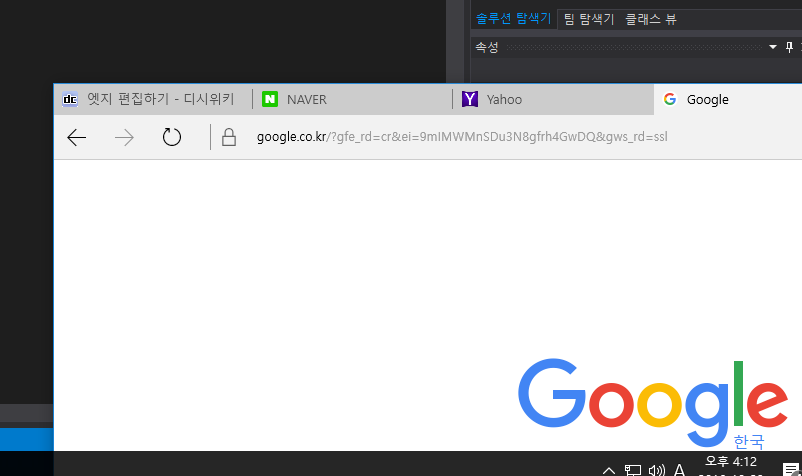The height and width of the screenshot is (476, 802).
Task: Pin the 속성 panel with pushpin icon
Action: click(x=789, y=48)
